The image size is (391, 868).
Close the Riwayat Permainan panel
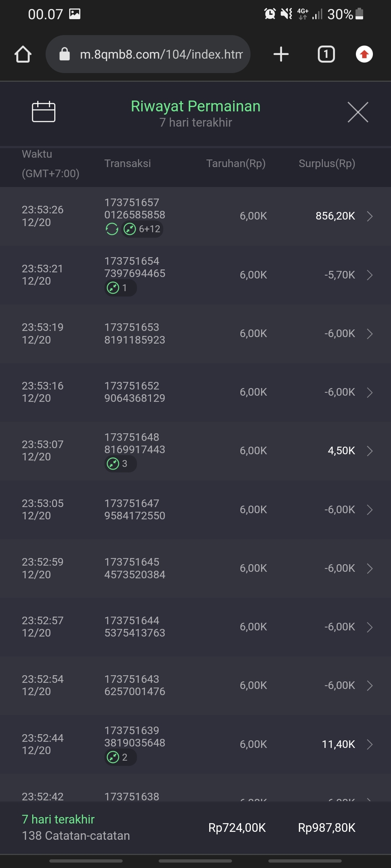358,112
